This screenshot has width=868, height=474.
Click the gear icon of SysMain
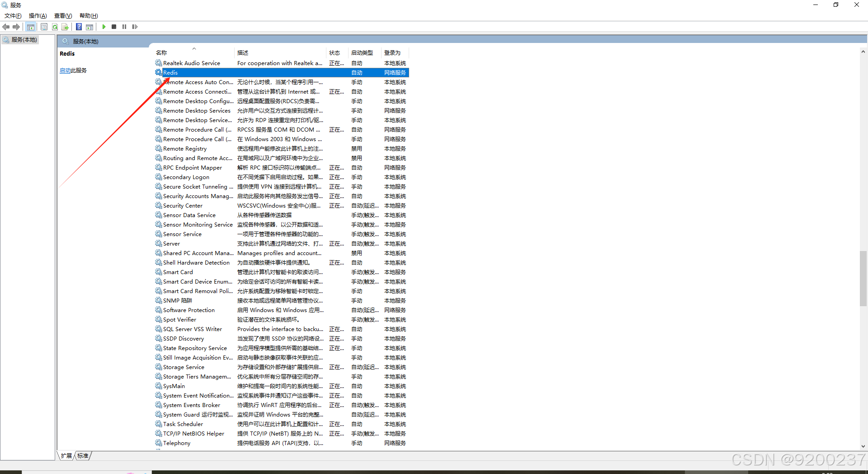click(x=158, y=386)
